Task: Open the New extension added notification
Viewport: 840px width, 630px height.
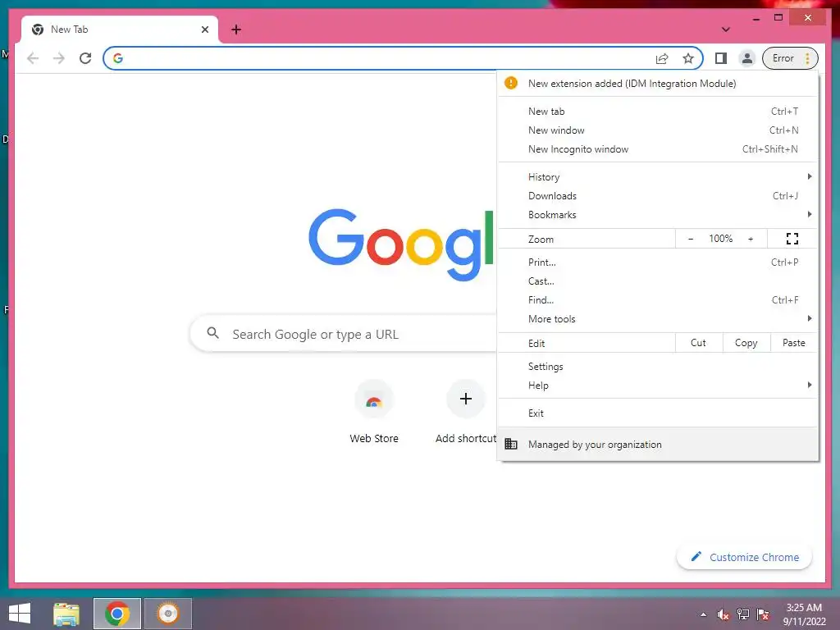Action: [658, 84]
